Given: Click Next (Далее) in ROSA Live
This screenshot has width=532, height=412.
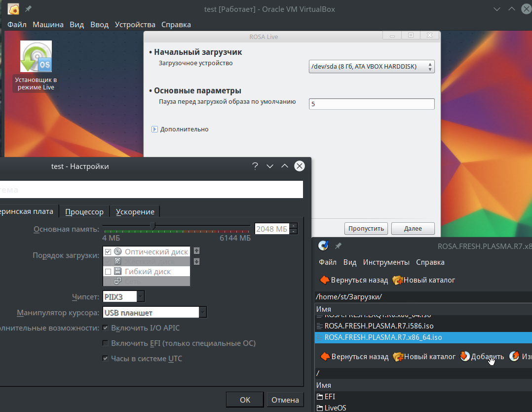Looking at the screenshot, I should tap(413, 229).
